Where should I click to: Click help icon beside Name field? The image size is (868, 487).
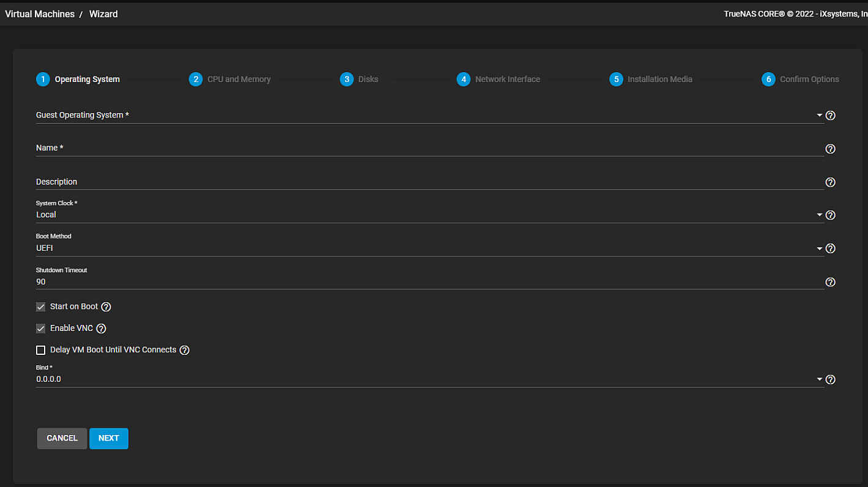pyautogui.click(x=830, y=149)
